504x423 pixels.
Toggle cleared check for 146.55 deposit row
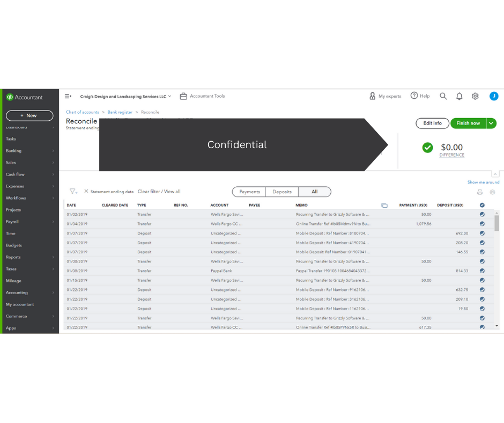(482, 252)
